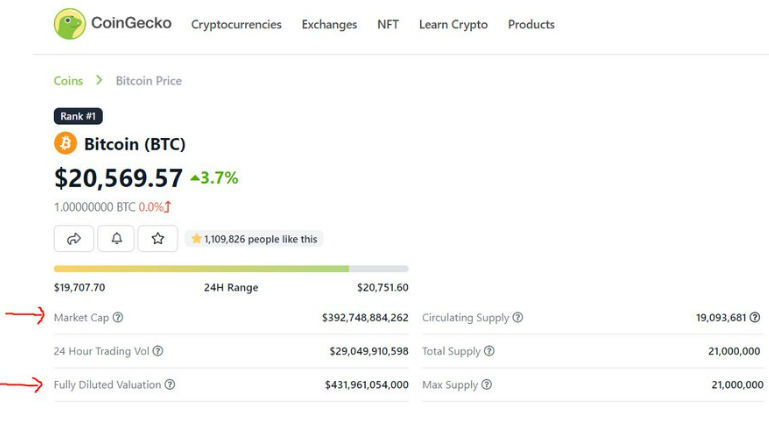This screenshot has height=430, width=769.
Task: Click info icon beside 19,093,681 value
Action: (x=755, y=317)
